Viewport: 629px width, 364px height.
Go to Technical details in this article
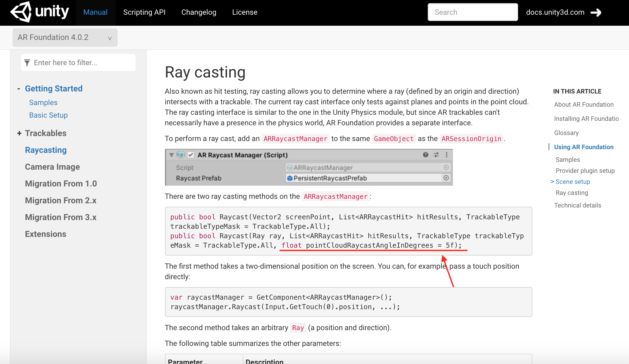(577, 205)
